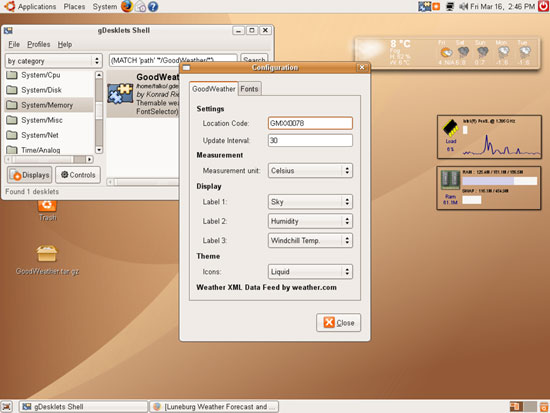
Task: Click the CPU chip desklet icon
Action: click(x=451, y=128)
